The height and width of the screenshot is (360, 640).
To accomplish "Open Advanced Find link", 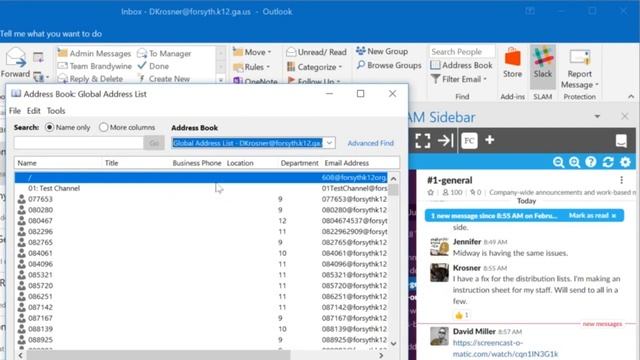I will pos(371,143).
